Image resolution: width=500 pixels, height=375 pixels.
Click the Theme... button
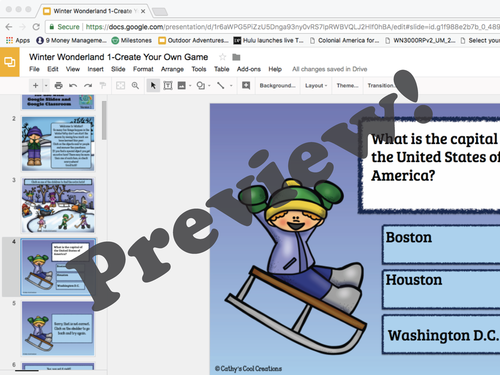pos(347,86)
